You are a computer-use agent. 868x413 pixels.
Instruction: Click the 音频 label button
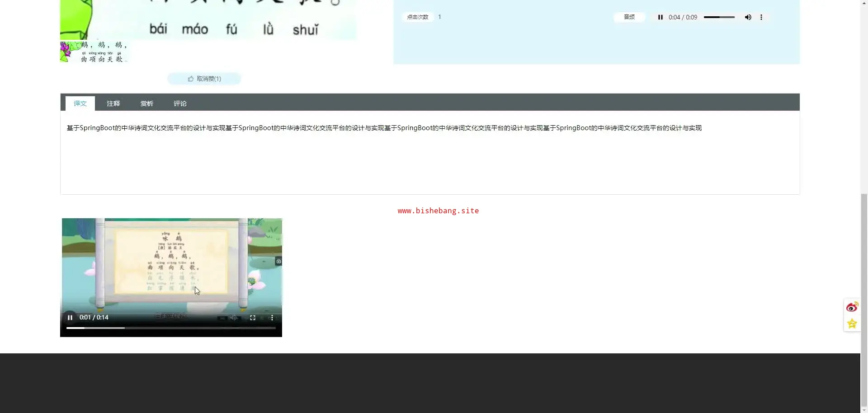click(629, 17)
